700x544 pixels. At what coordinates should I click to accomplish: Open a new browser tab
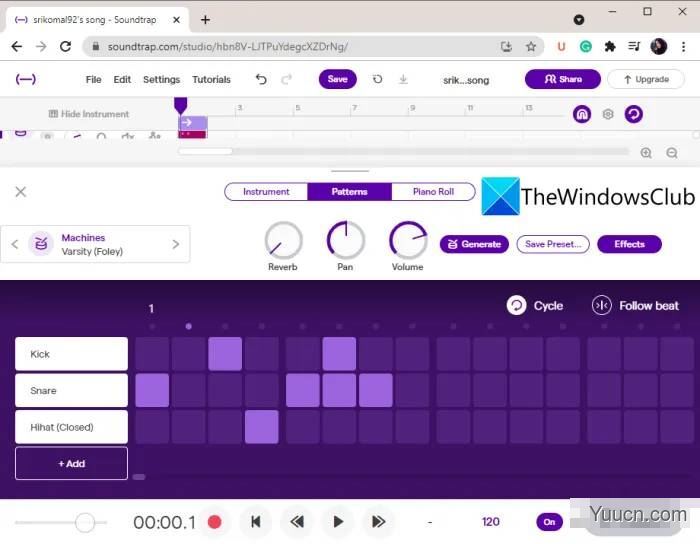pyautogui.click(x=205, y=20)
